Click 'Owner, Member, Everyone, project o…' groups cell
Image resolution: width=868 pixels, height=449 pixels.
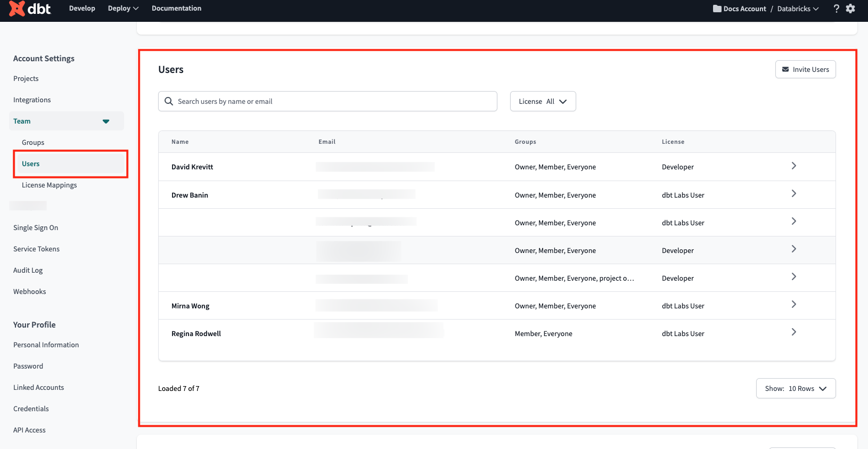tap(574, 278)
